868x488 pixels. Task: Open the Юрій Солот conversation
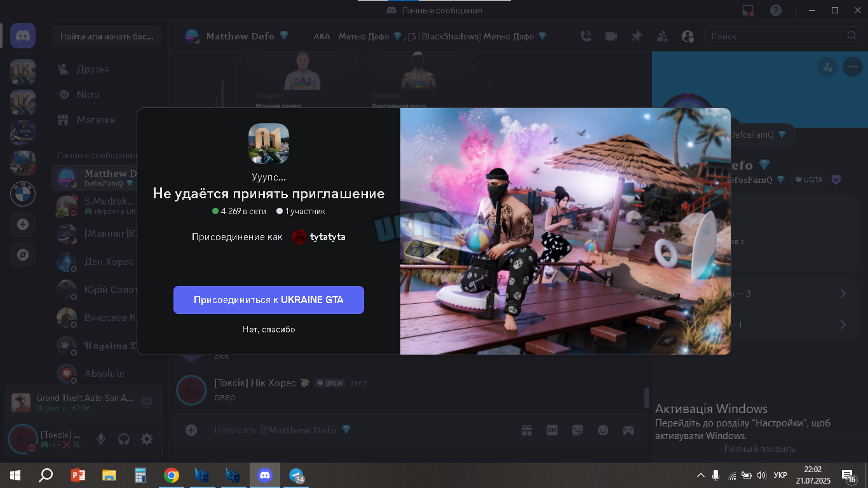(94, 290)
